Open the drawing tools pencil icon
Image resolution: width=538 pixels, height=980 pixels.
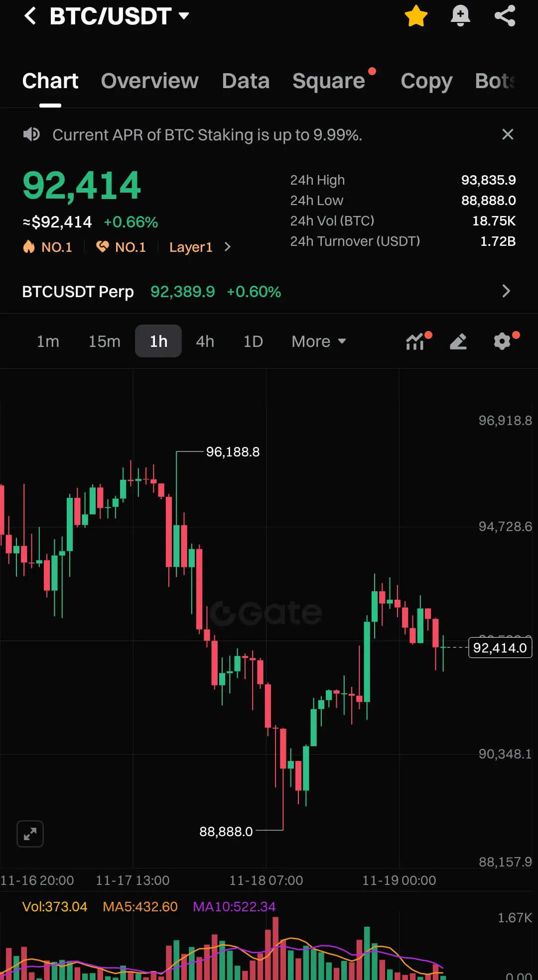[458, 341]
